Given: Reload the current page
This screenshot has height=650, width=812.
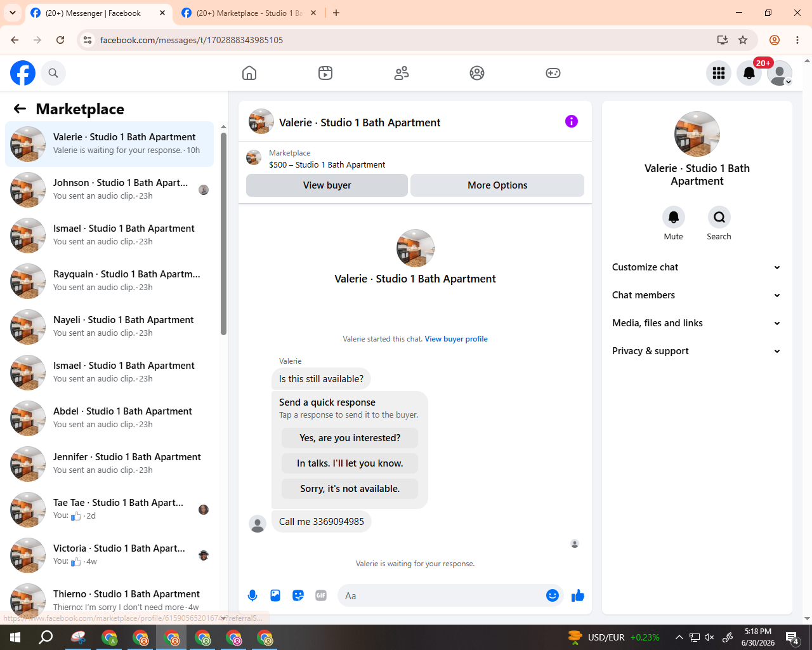Looking at the screenshot, I should click(60, 40).
